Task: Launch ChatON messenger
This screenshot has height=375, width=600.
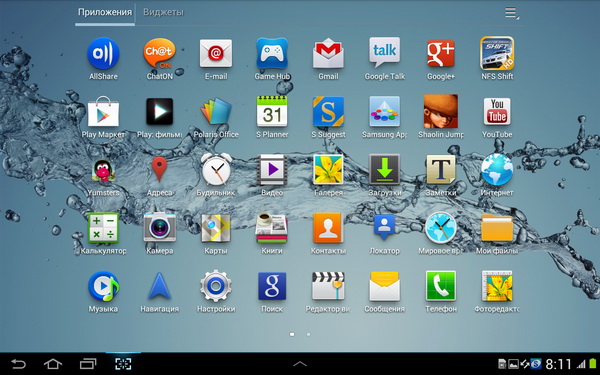Action: (x=160, y=54)
